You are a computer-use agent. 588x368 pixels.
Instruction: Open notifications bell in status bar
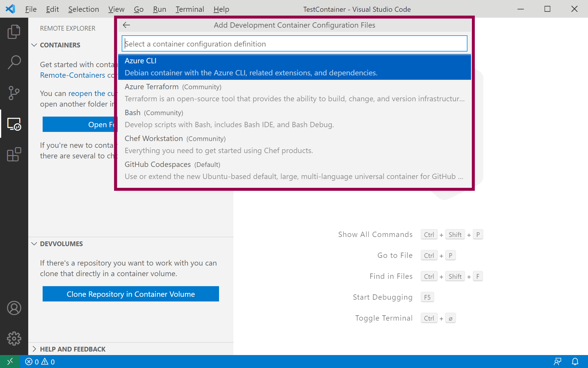click(x=575, y=362)
